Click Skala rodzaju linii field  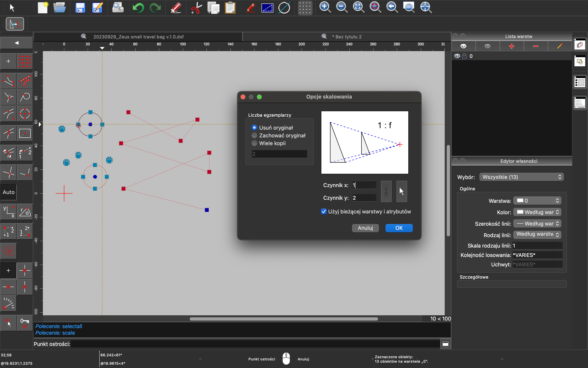[x=537, y=246]
